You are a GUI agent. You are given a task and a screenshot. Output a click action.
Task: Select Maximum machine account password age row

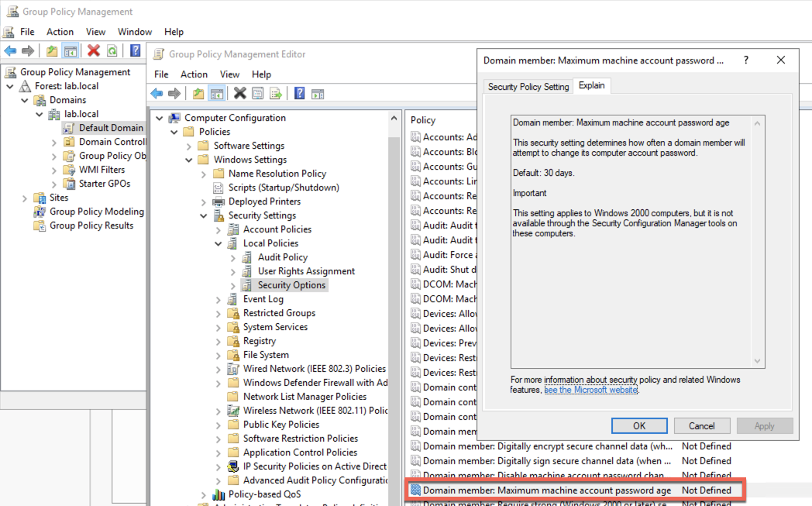575,490
